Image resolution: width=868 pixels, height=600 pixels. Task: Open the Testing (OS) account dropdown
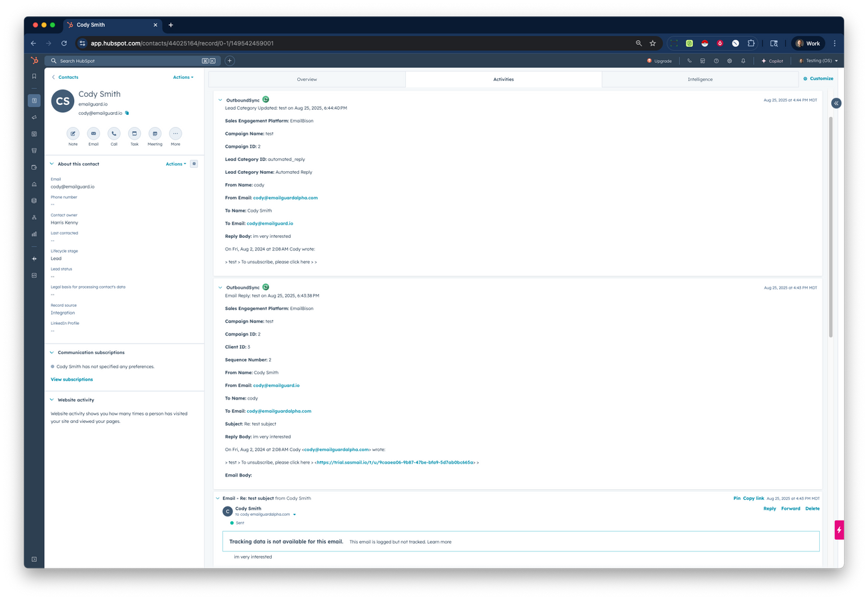(817, 60)
